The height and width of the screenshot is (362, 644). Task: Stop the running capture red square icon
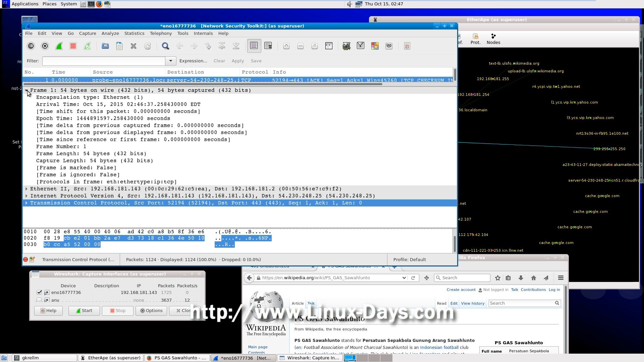tap(73, 46)
